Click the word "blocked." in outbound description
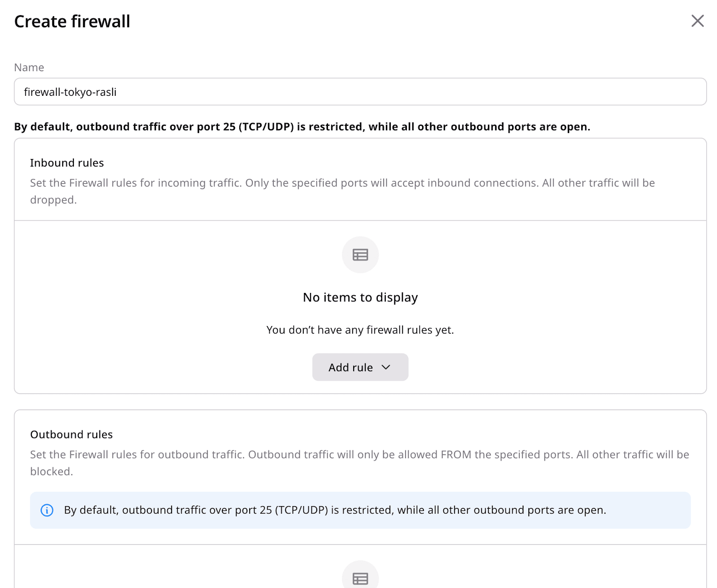This screenshot has width=717, height=588. pyautogui.click(x=52, y=472)
